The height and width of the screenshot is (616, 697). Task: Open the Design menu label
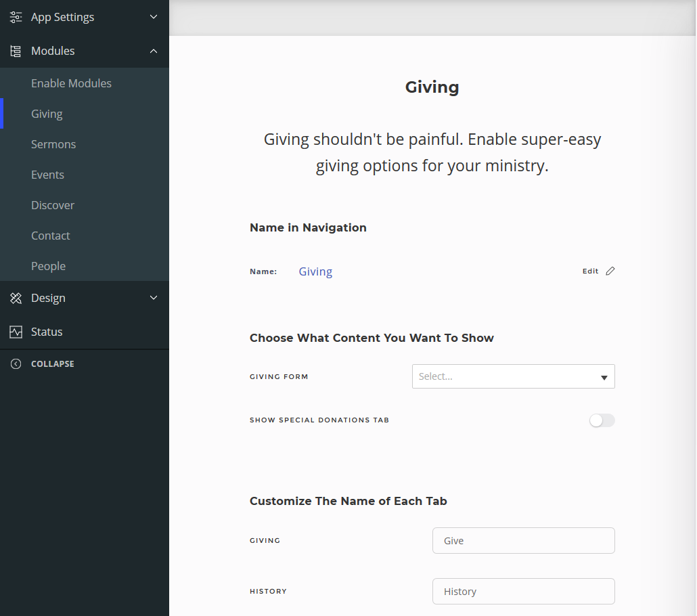pos(48,298)
